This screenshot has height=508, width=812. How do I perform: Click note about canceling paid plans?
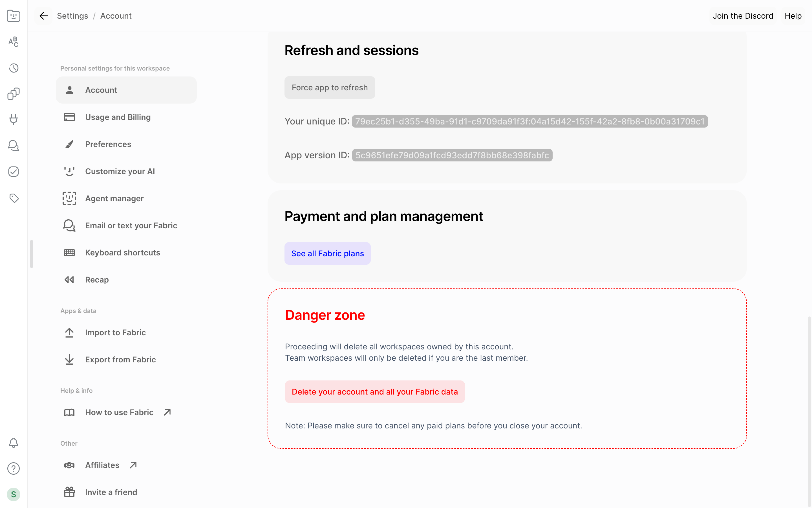point(434,426)
